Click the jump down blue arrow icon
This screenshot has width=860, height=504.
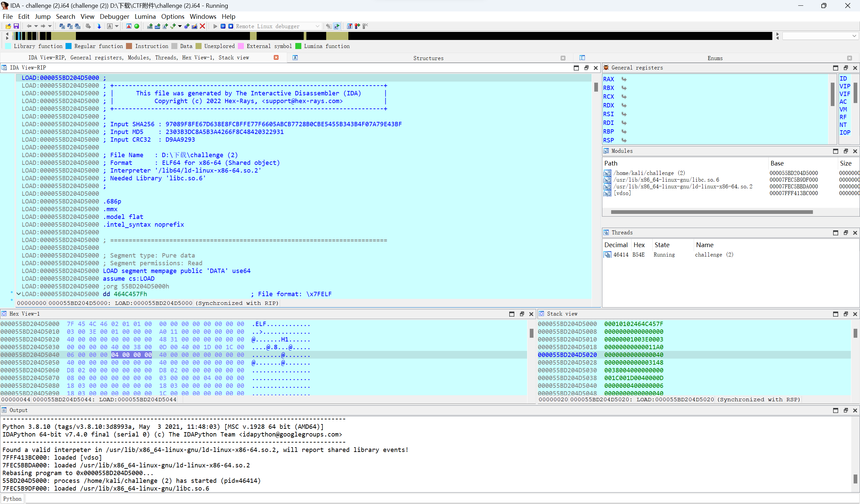coord(99,26)
